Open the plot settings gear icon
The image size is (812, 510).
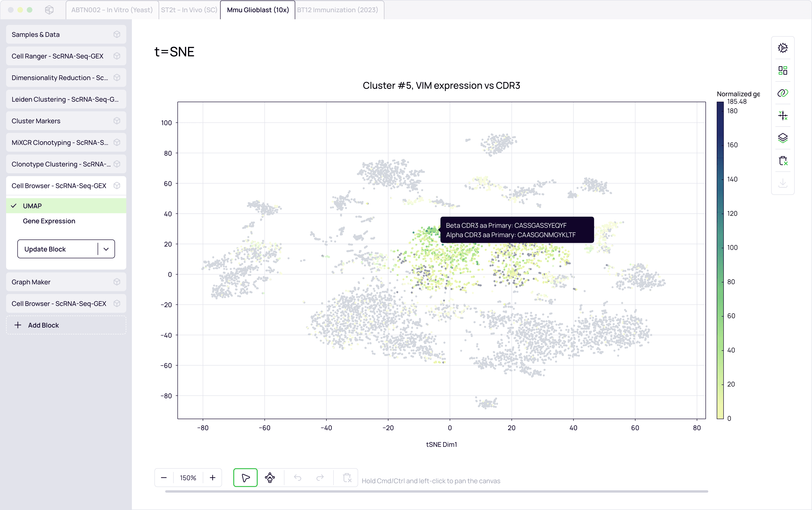[x=782, y=48]
